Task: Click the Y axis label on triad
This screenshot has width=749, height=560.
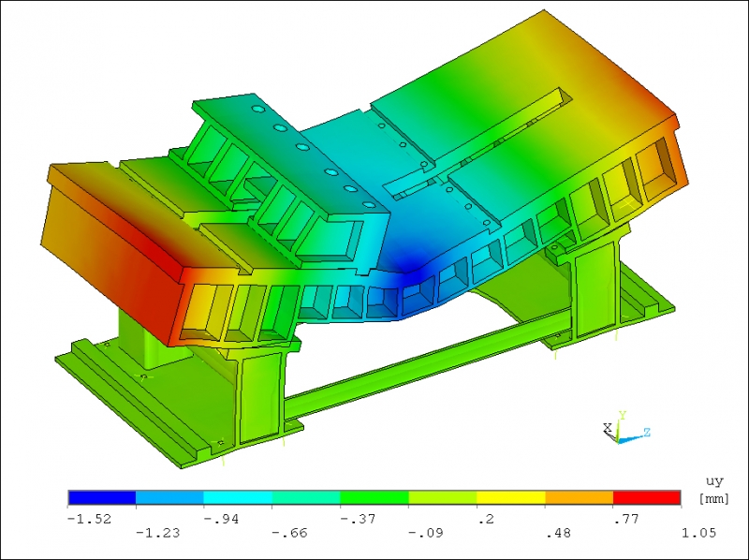Action: tap(622, 414)
